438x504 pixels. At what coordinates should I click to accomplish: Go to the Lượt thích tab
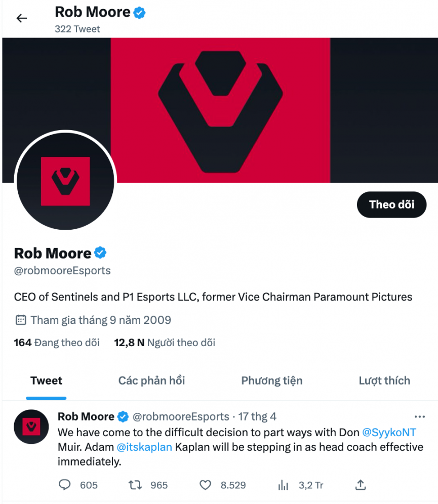pos(384,381)
